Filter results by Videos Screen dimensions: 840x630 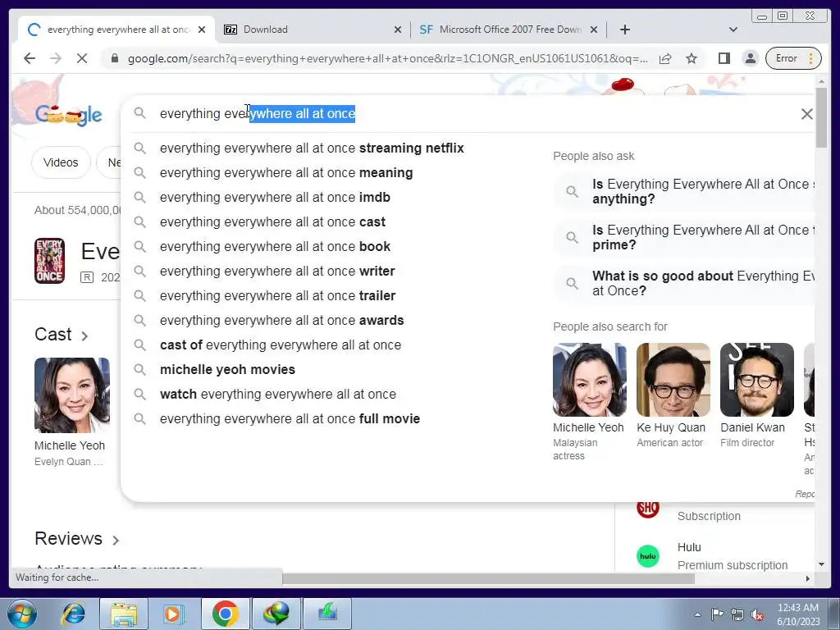pyautogui.click(x=61, y=162)
